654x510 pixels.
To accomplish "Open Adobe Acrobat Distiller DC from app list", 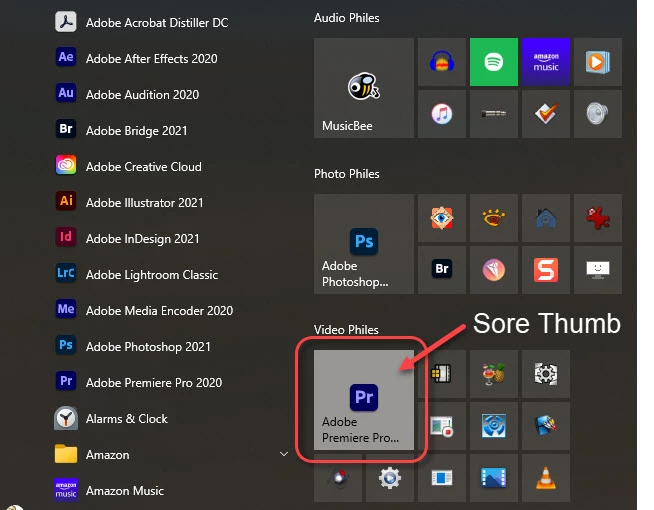I will [x=142, y=23].
